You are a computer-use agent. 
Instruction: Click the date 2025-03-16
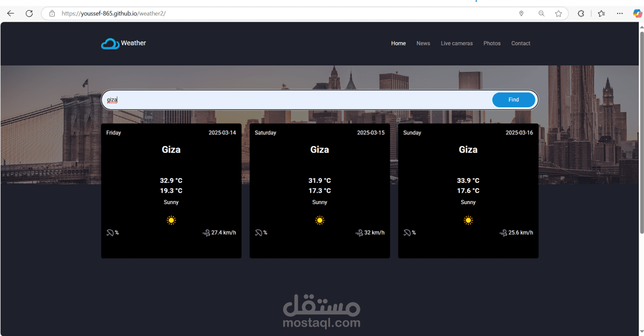519,133
